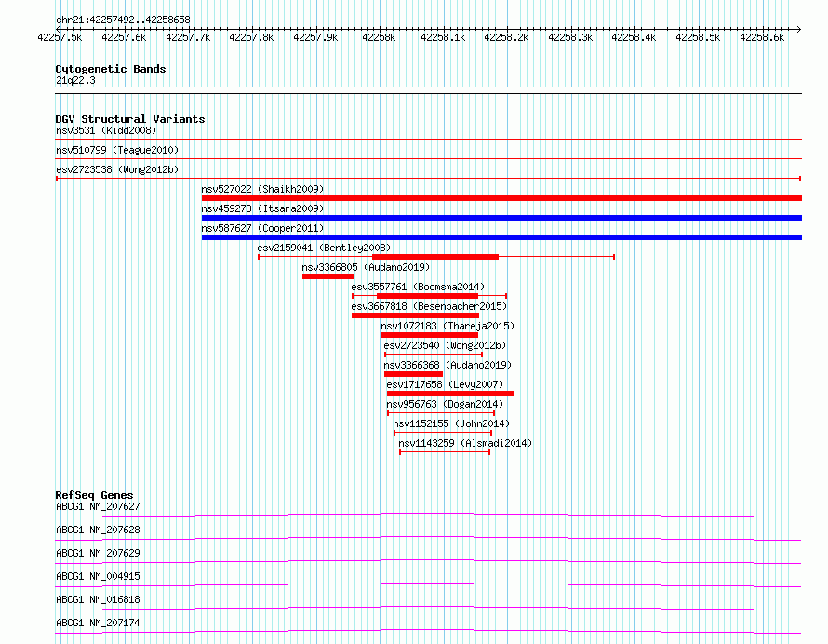828x644 pixels.
Task: Open nsv956763 (Dogan2014) variant label
Action: point(445,404)
